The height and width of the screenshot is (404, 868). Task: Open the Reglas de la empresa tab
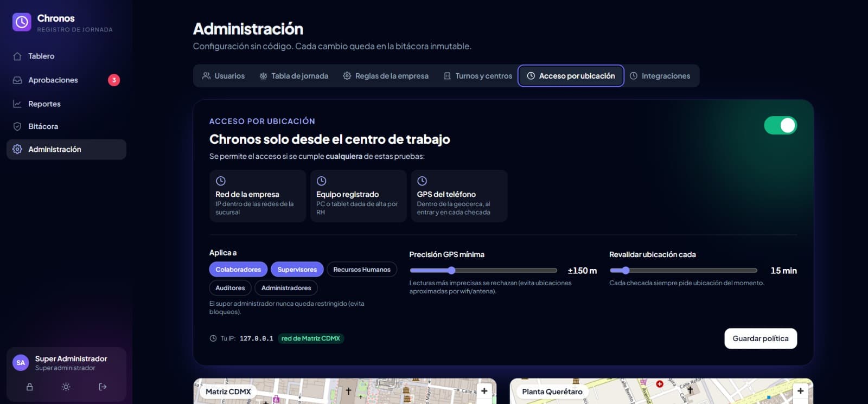pos(386,76)
